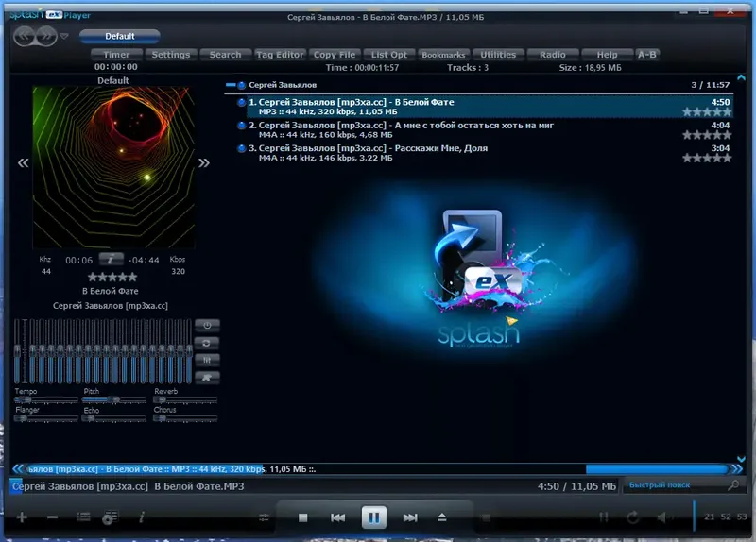Select the Default playlist tab

[x=120, y=36]
